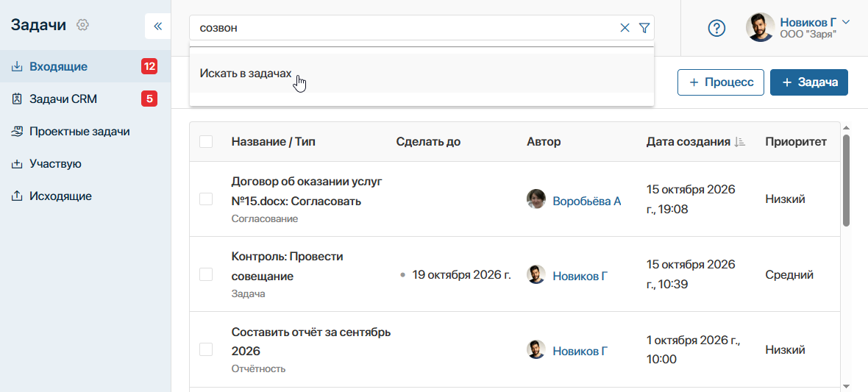Click the red badge 12 on Входящие
The width and height of the screenshot is (868, 392).
pyautogui.click(x=149, y=67)
